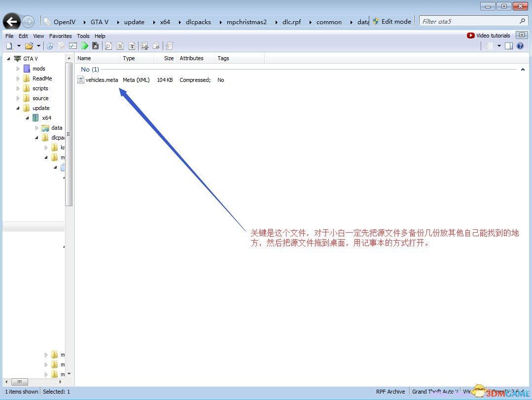Click the arrow-into-document icon, last in the toolbar
This screenshot has width=532, height=400.
[169, 46]
